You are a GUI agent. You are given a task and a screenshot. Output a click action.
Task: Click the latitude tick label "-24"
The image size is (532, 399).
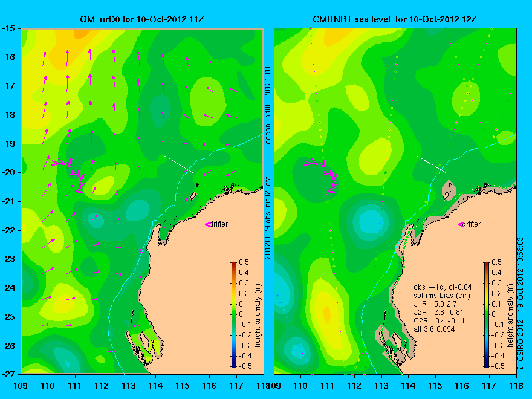pos(8,288)
